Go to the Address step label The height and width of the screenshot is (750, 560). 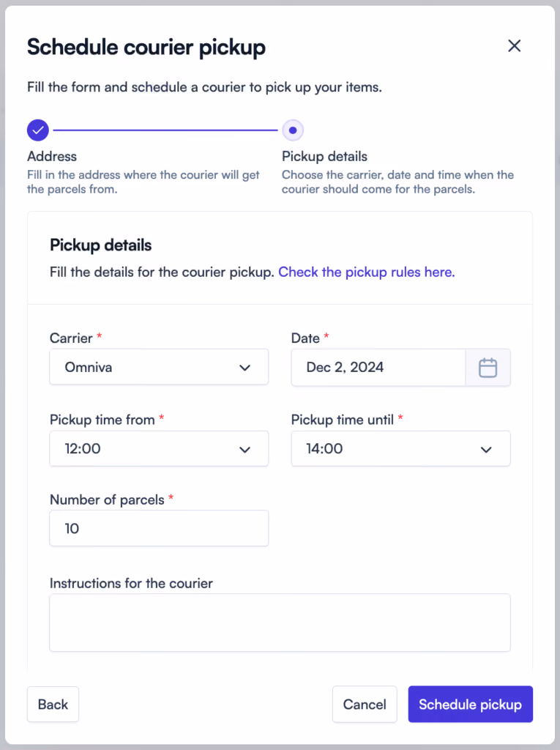point(52,157)
